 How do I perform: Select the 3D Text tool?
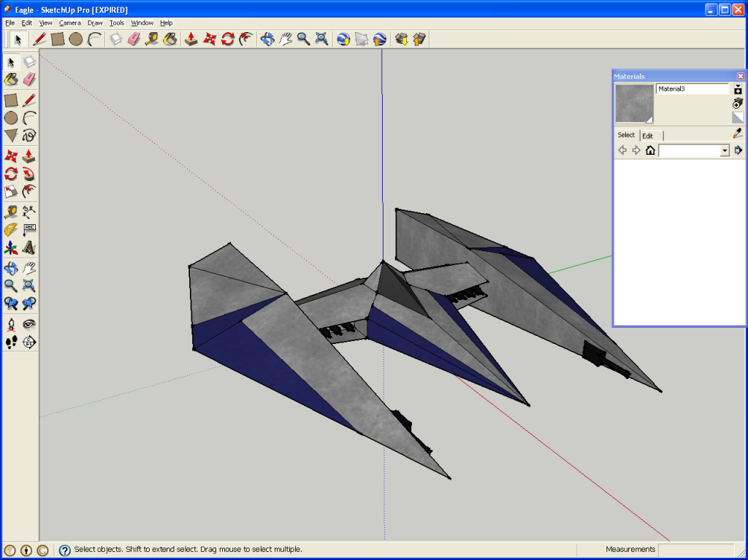click(29, 248)
